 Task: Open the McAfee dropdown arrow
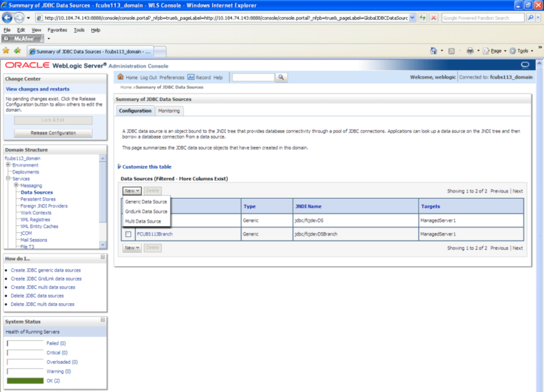(x=49, y=39)
